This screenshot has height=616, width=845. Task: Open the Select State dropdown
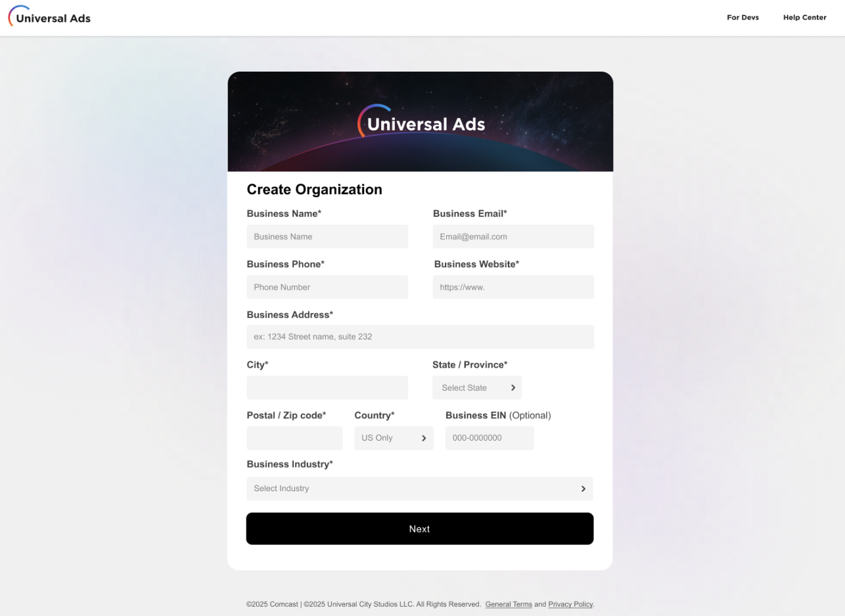point(477,387)
